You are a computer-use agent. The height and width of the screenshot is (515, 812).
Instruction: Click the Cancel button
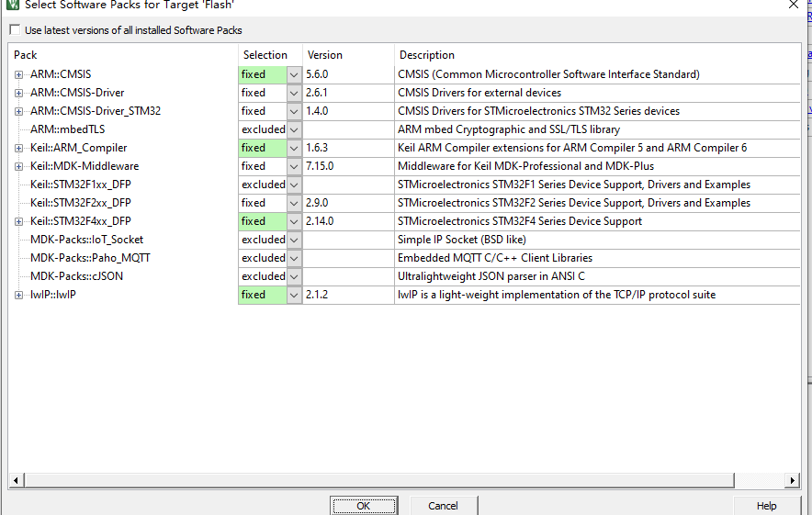(444, 506)
